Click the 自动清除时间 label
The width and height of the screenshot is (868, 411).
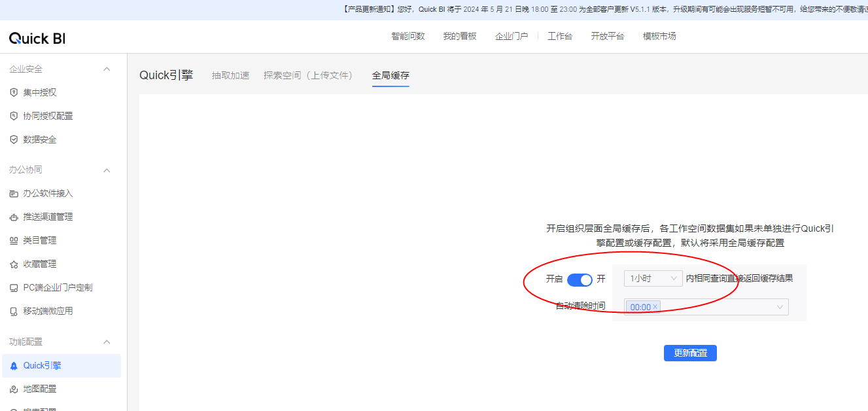click(580, 306)
